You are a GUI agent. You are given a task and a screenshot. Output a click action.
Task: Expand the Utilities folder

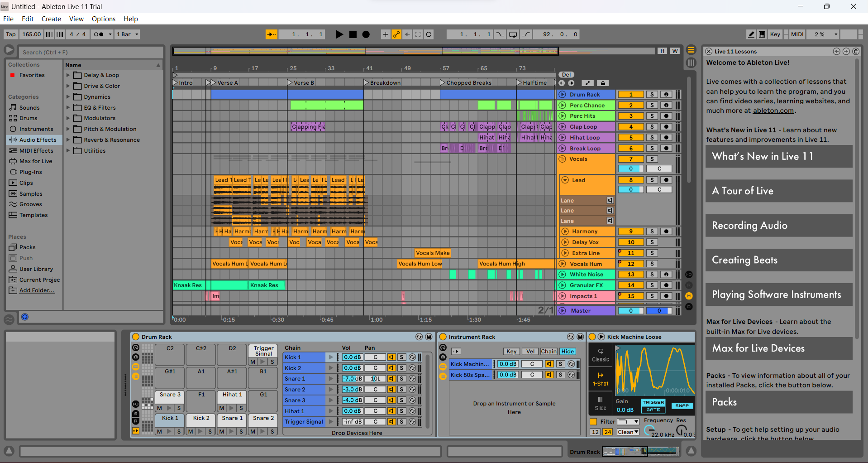[68, 151]
